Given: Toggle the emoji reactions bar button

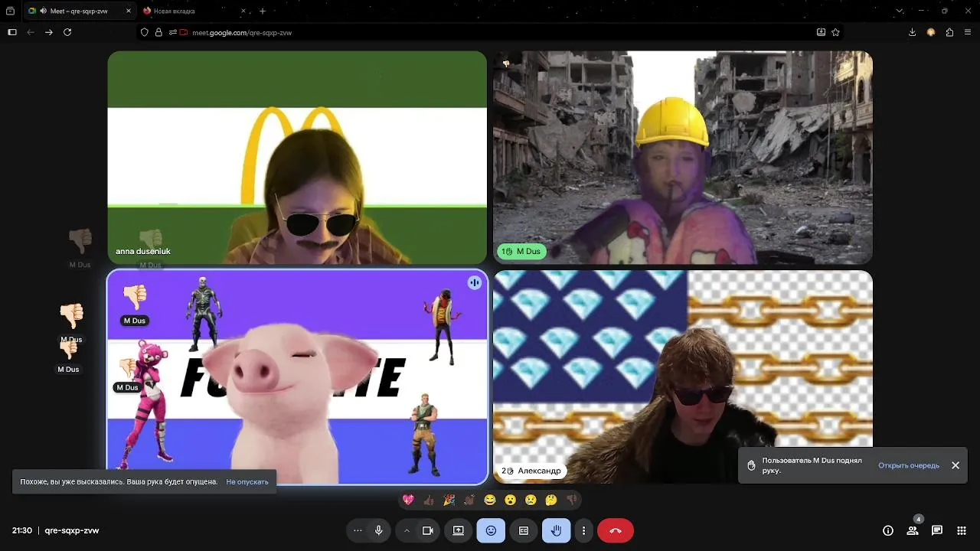Looking at the screenshot, I should (x=491, y=530).
